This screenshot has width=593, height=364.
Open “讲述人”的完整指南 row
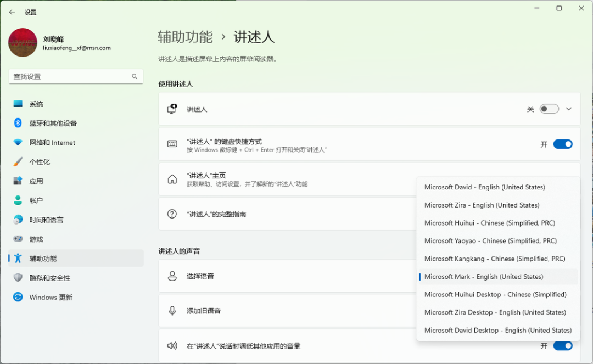pos(287,214)
